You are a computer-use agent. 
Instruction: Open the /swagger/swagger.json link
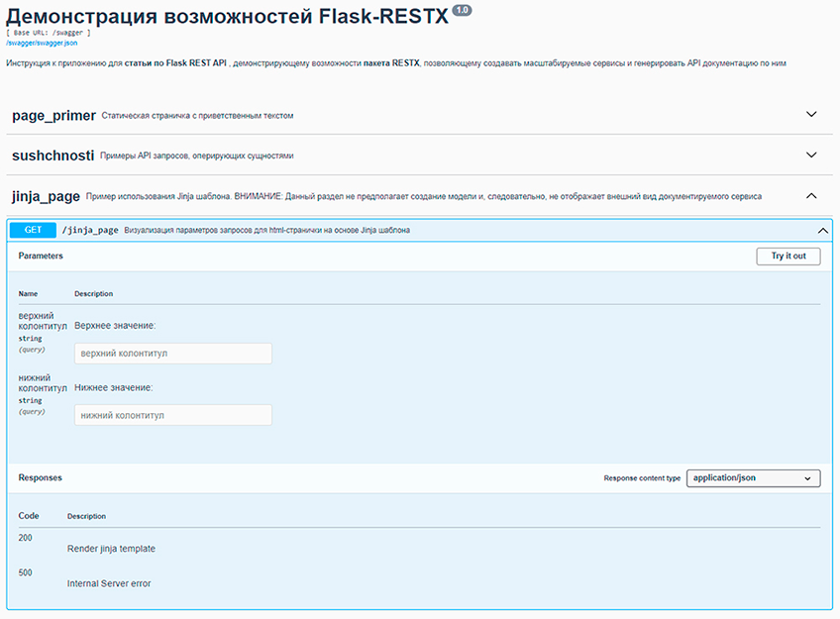point(42,43)
